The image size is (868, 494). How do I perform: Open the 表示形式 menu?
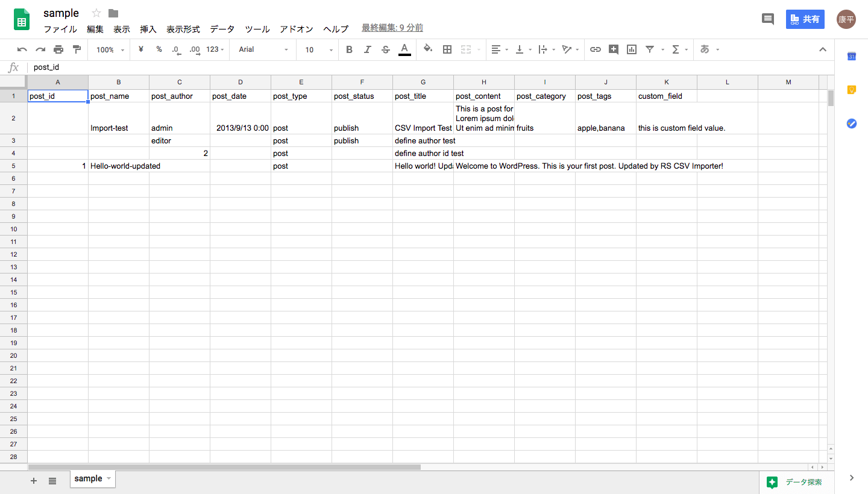tap(183, 29)
